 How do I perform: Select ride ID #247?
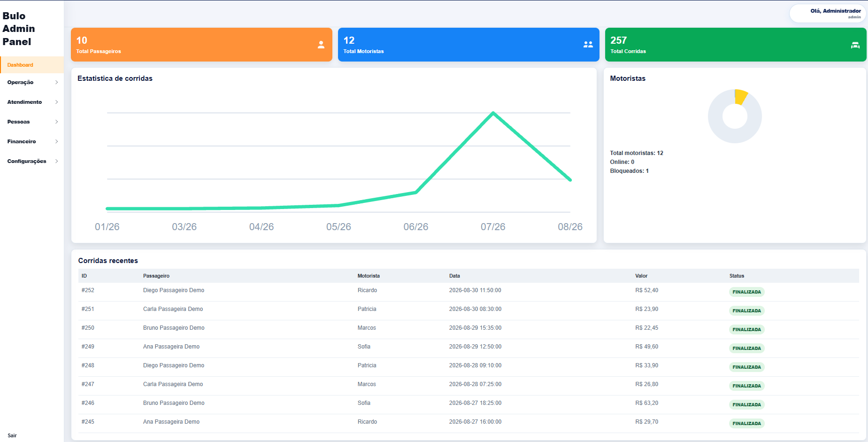(88, 384)
